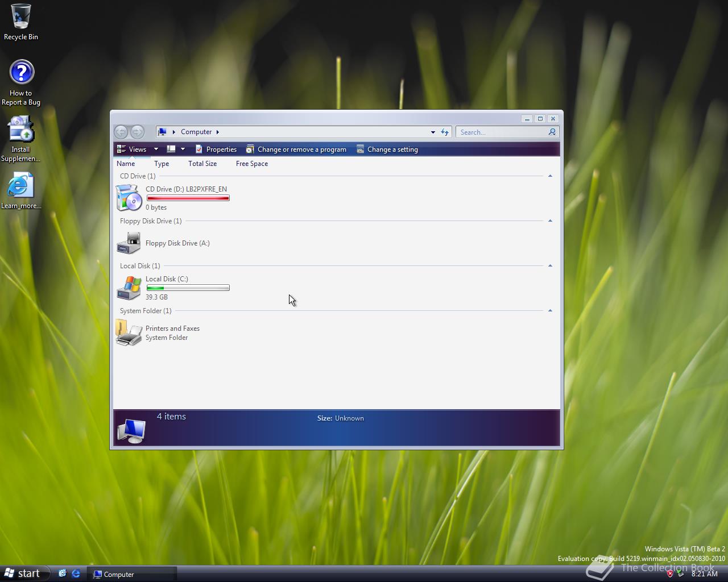
Task: Open the address bar history dropdown
Action: tap(433, 132)
